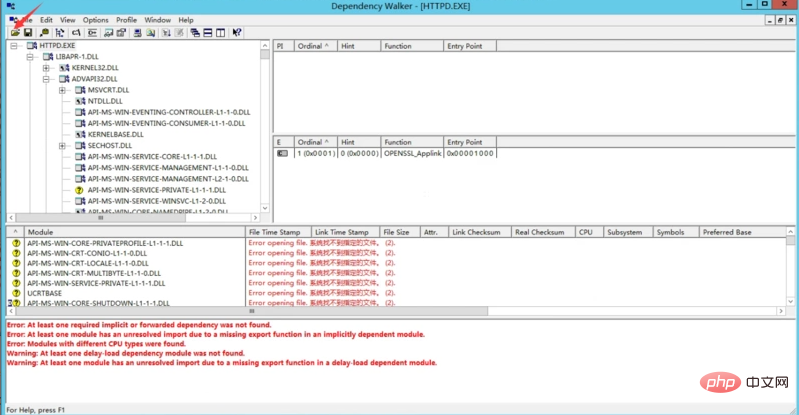This screenshot has width=799, height=415.
Task: Sort by the File Time Stamp header
Action: 278,232
